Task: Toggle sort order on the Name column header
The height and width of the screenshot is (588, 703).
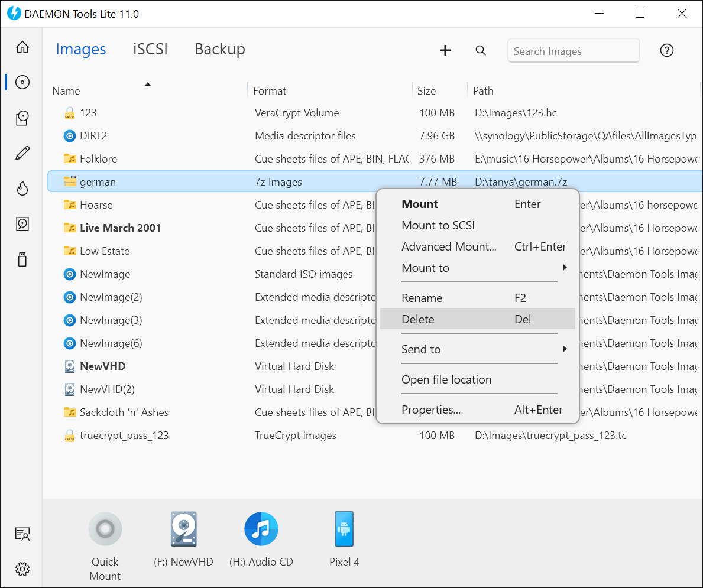Action: pyautogui.click(x=65, y=90)
